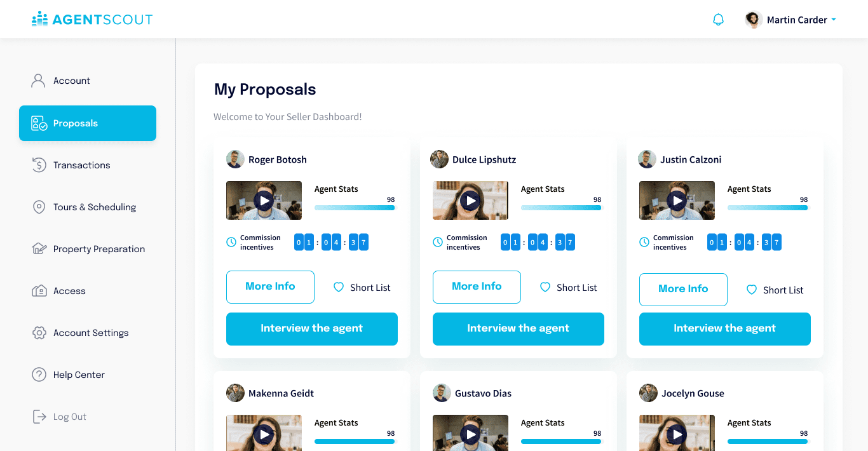
Task: Click the AgentScout logo
Action: [x=92, y=19]
